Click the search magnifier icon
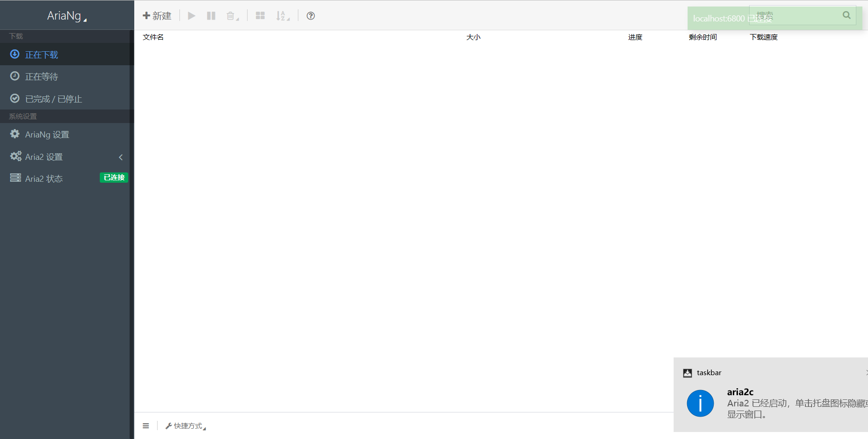 pyautogui.click(x=847, y=15)
